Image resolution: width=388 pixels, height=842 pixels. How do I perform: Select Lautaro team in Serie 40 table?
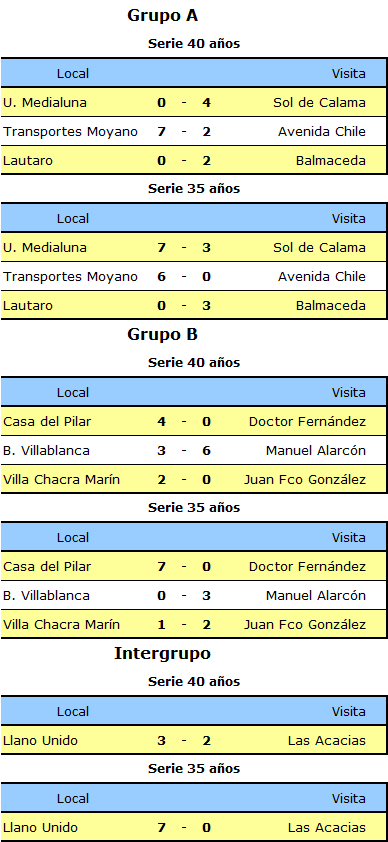tap(28, 161)
